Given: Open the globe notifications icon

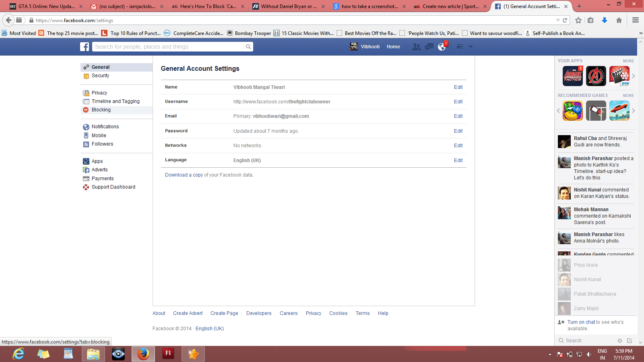Looking at the screenshot, I should pos(442,47).
